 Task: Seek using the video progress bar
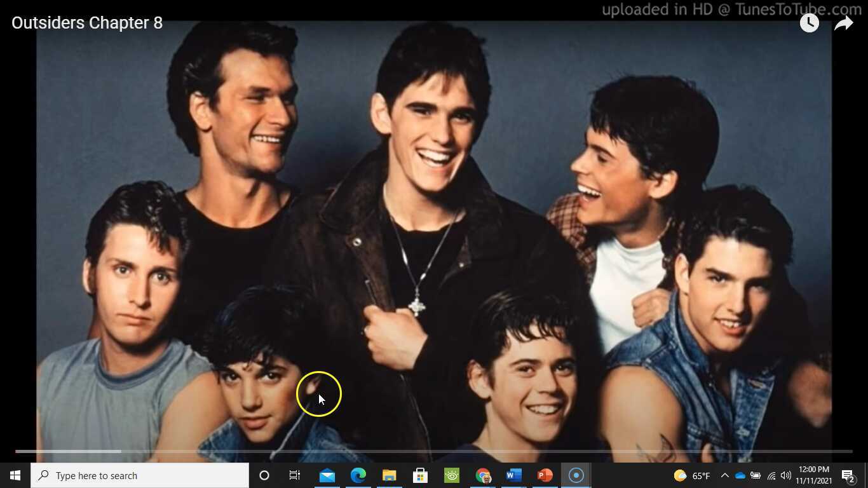[x=434, y=451]
